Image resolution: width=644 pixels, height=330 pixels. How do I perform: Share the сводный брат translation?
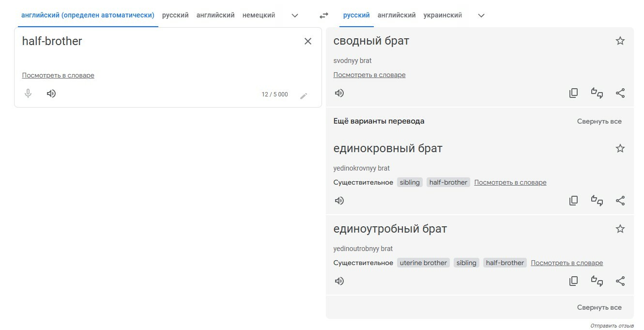tap(620, 93)
